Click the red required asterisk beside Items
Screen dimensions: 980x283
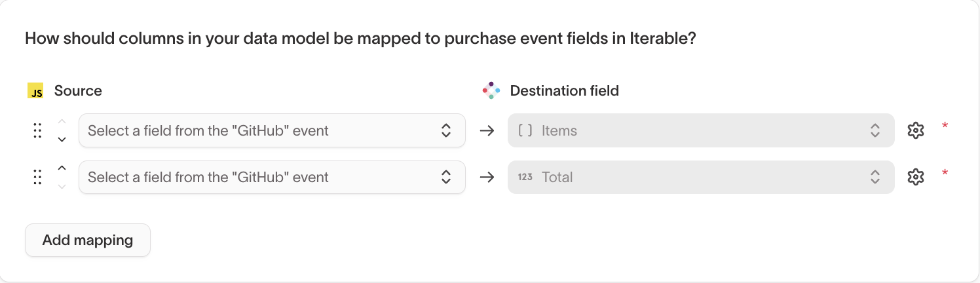[945, 126]
